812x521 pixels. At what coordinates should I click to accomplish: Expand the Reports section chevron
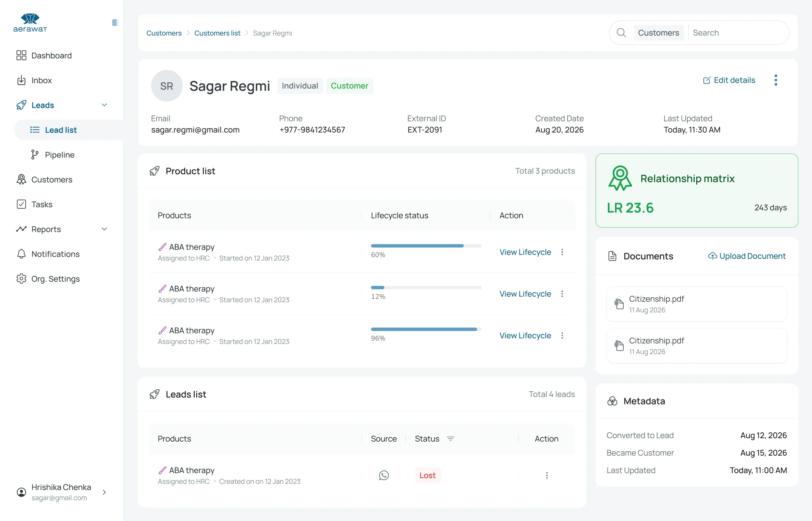pyautogui.click(x=105, y=229)
